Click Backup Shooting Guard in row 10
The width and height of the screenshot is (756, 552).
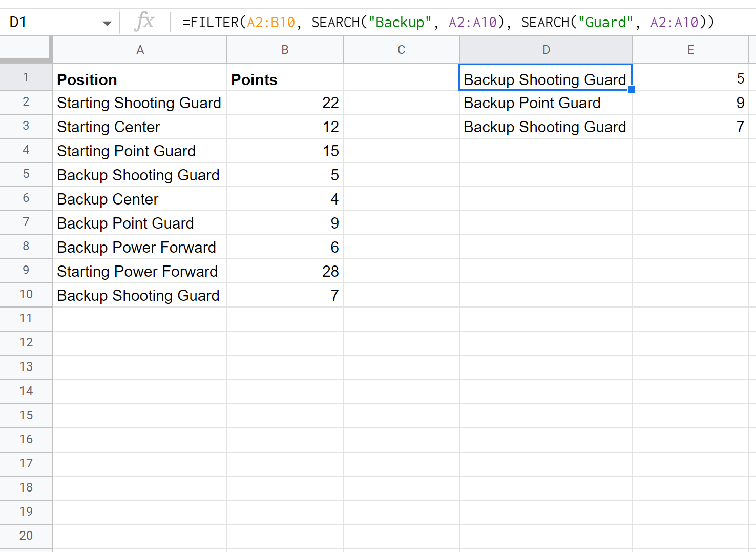pos(140,295)
